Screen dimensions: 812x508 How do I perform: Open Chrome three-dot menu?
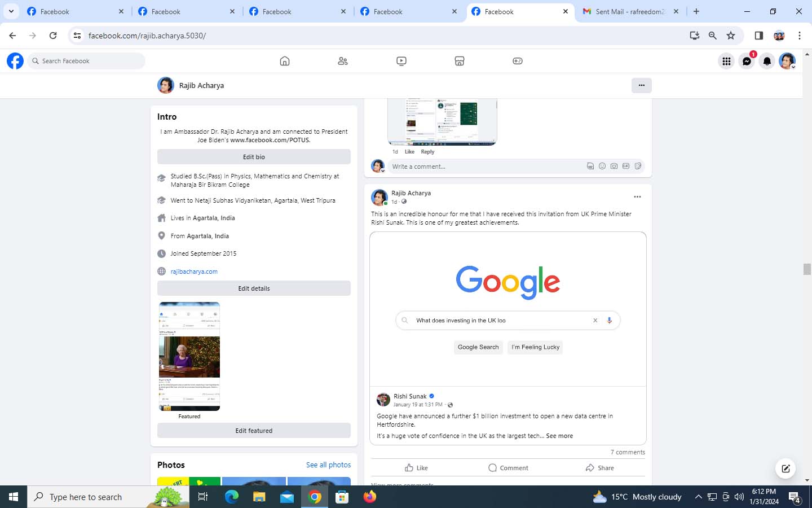(x=800, y=36)
